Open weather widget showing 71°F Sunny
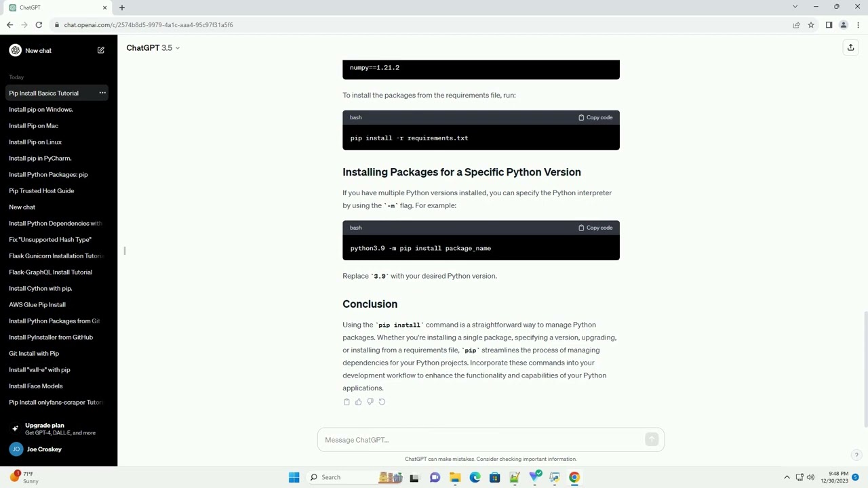This screenshot has width=868, height=488. [24, 477]
